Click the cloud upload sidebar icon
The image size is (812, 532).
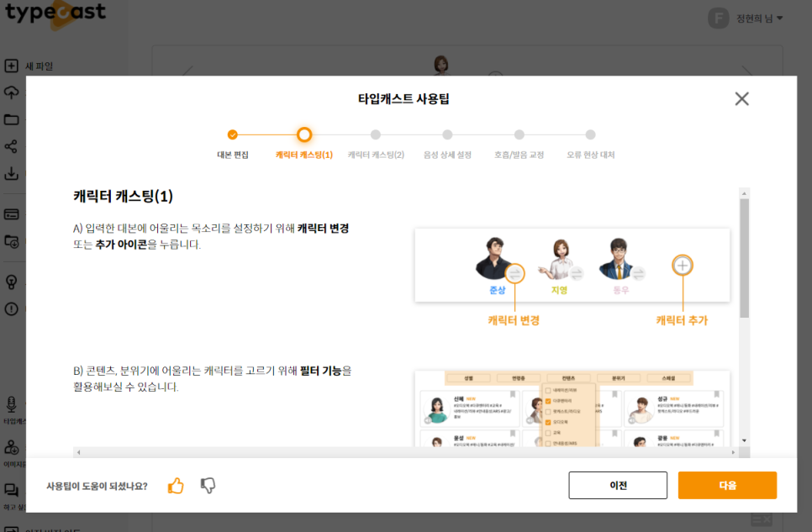tap(12, 92)
